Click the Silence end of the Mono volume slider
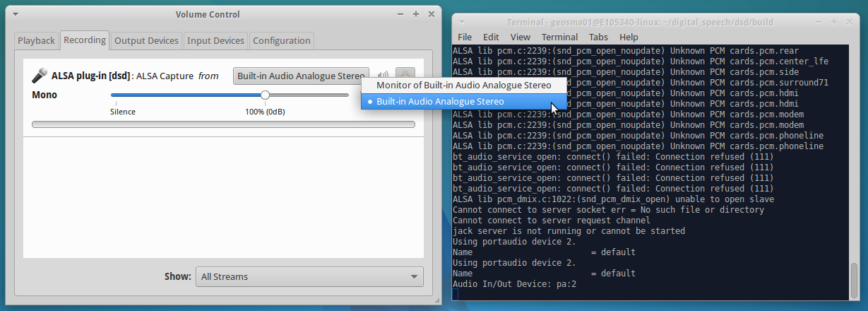The width and height of the screenshot is (868, 311). tap(113, 95)
